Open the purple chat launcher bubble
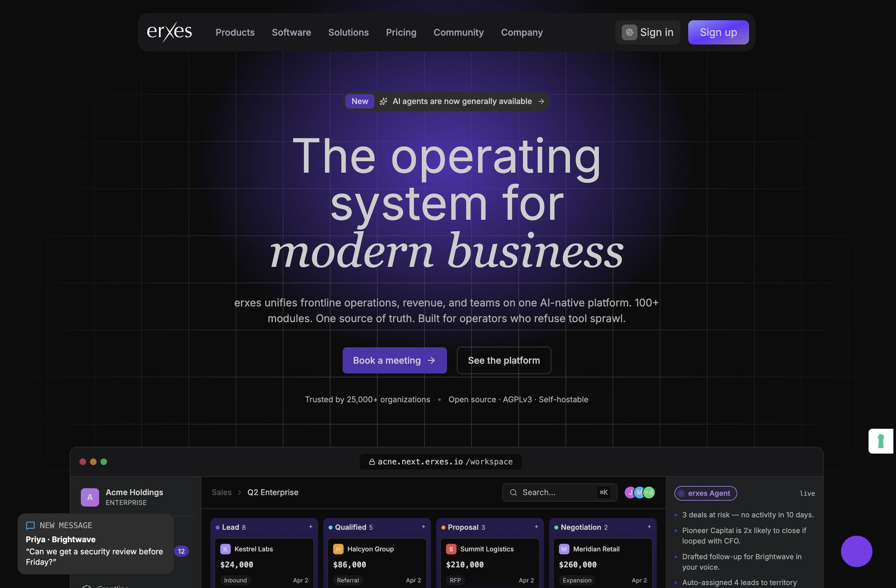 (x=856, y=551)
